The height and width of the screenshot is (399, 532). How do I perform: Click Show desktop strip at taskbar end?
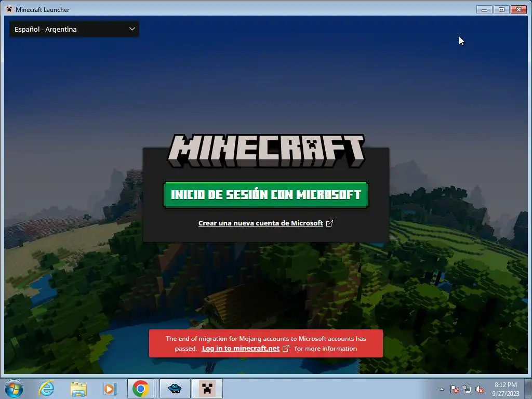[528, 389]
